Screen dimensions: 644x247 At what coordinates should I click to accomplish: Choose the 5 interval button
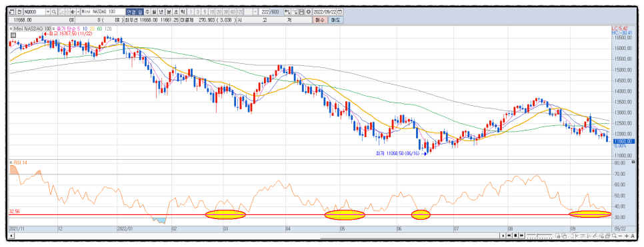pos(205,11)
